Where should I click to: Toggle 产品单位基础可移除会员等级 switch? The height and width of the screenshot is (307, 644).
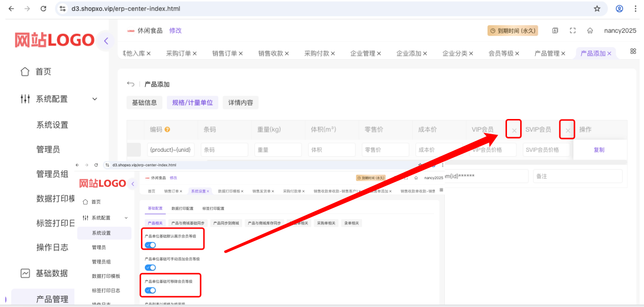tap(150, 290)
